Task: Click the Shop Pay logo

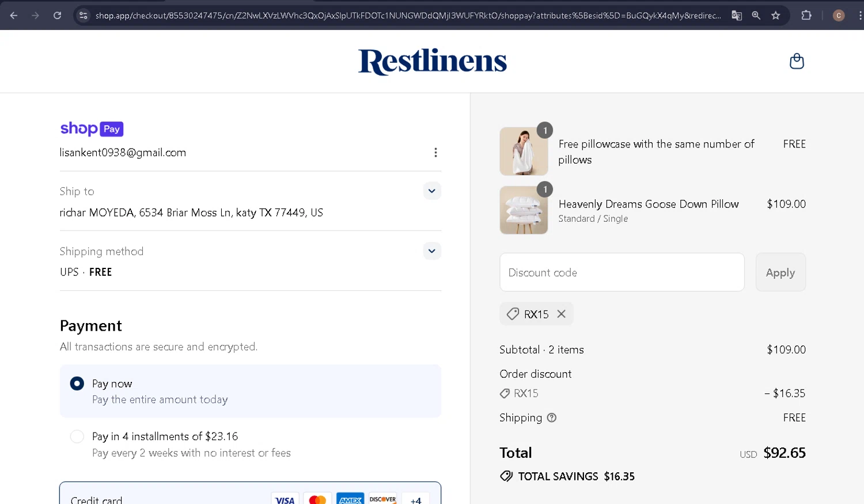Action: (x=92, y=128)
